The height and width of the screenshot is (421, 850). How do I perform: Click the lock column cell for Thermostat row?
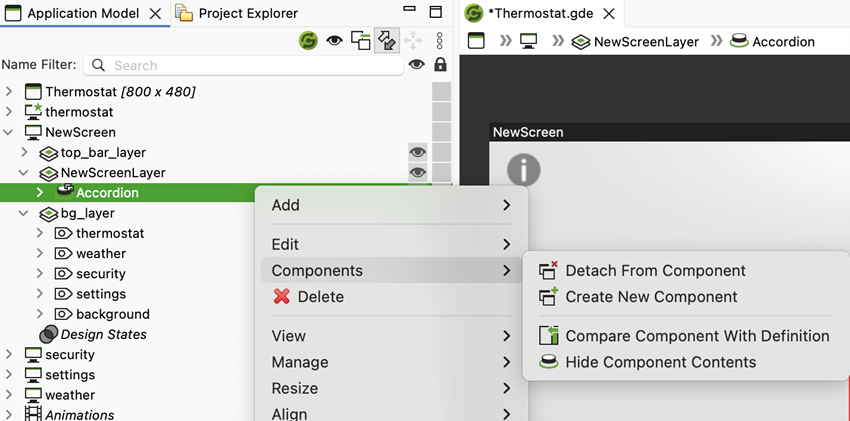tap(442, 92)
